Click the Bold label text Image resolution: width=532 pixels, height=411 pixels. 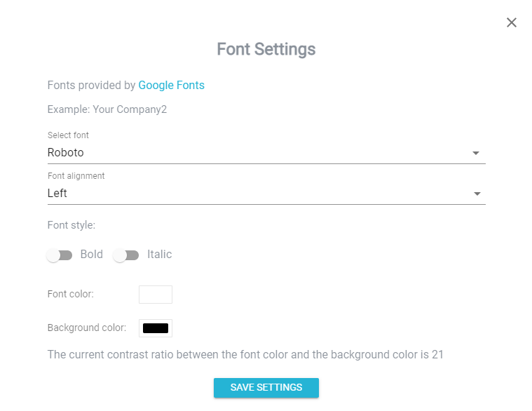tap(92, 254)
